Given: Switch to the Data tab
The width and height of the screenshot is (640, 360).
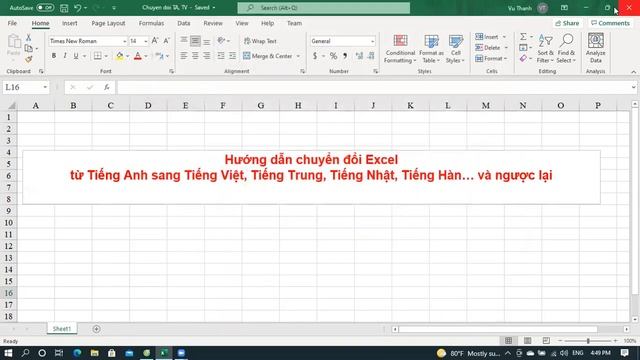Looking at the screenshot, I should [x=184, y=23].
